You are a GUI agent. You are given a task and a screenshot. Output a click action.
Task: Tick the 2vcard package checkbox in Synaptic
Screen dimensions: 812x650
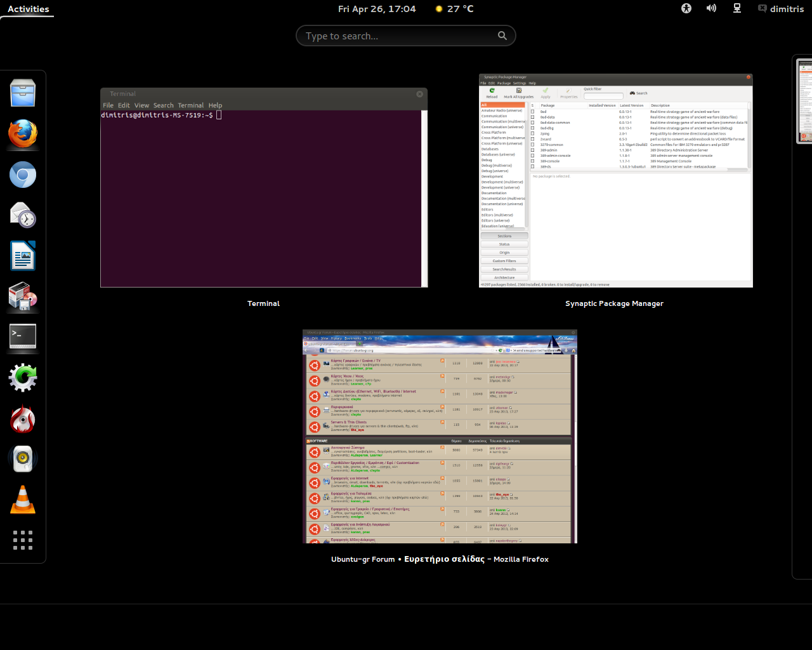(533, 139)
